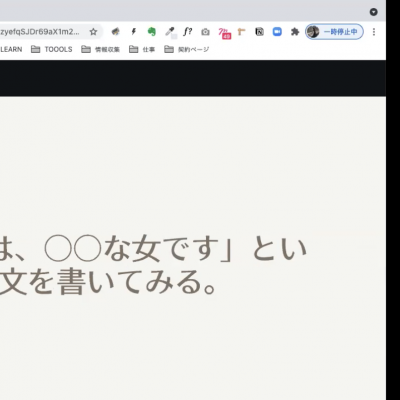Open the LEARN bookmark folder
The height and width of the screenshot is (400, 400).
11,49
